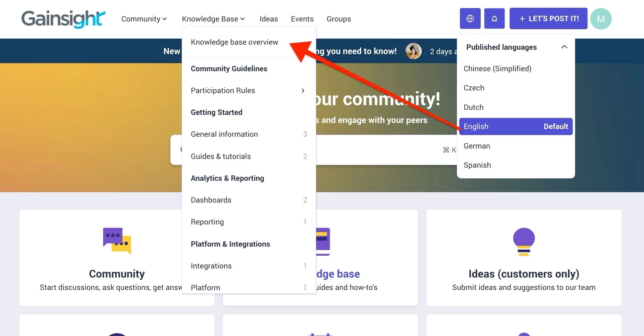Select Chinese (Simplified) language

point(516,69)
